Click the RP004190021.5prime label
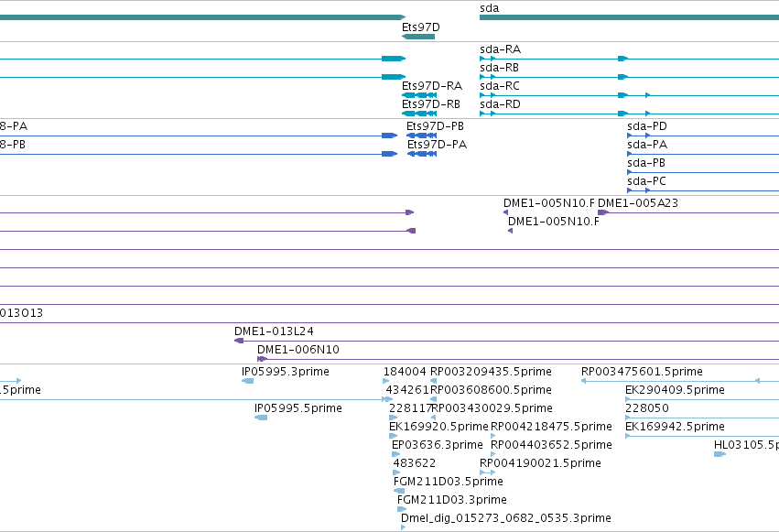The height and width of the screenshot is (532, 779). 540,463
